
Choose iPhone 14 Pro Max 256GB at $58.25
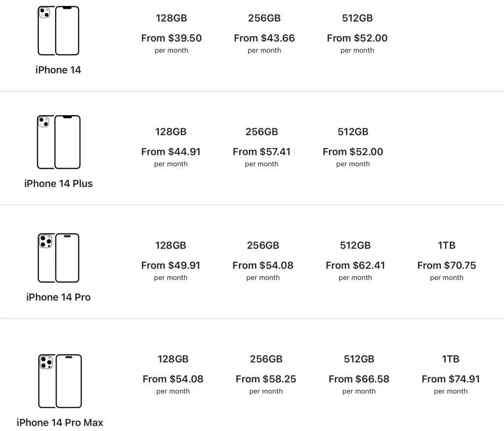(x=266, y=374)
